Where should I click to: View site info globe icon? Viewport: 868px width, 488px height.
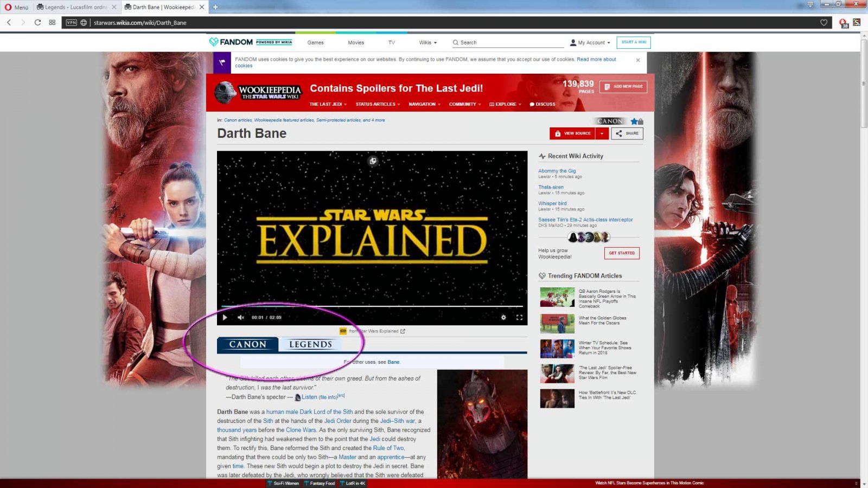coord(84,23)
